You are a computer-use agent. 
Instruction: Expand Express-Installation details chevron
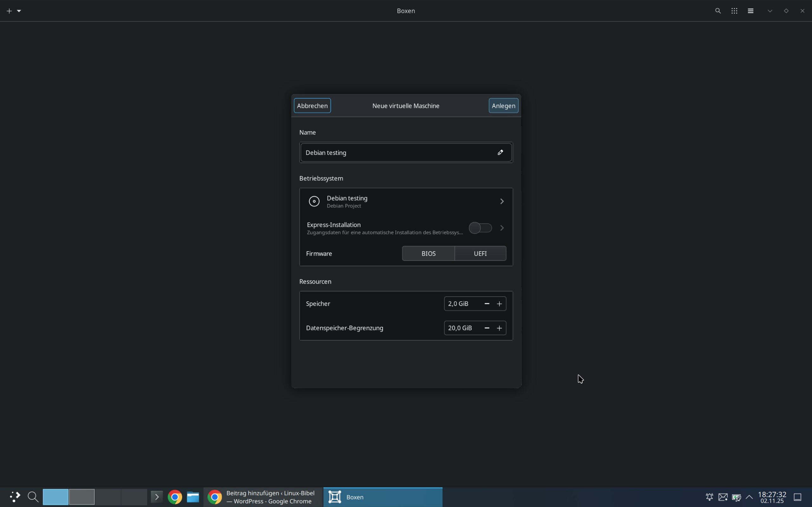click(x=502, y=228)
